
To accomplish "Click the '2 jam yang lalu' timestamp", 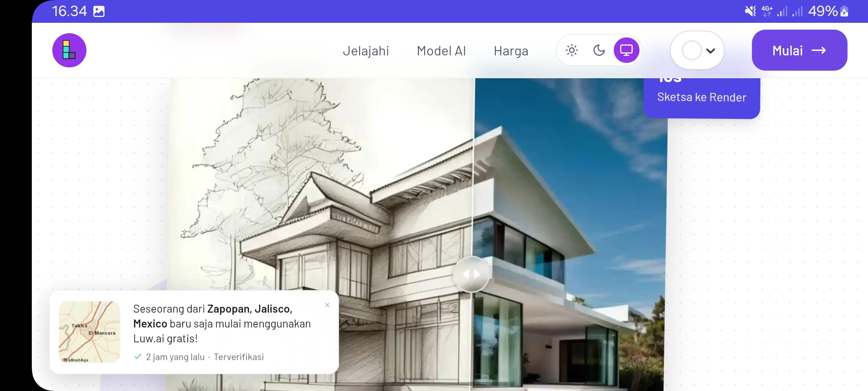I will click(175, 357).
